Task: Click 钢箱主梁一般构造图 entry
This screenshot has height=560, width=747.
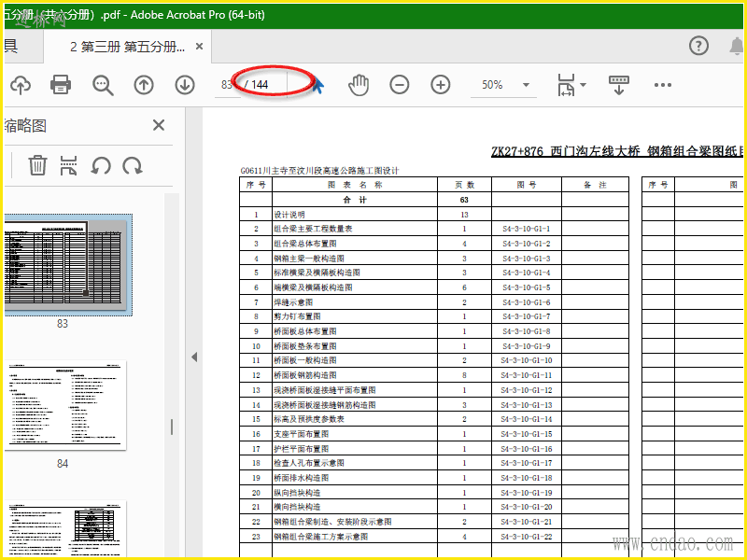Action: tap(309, 259)
